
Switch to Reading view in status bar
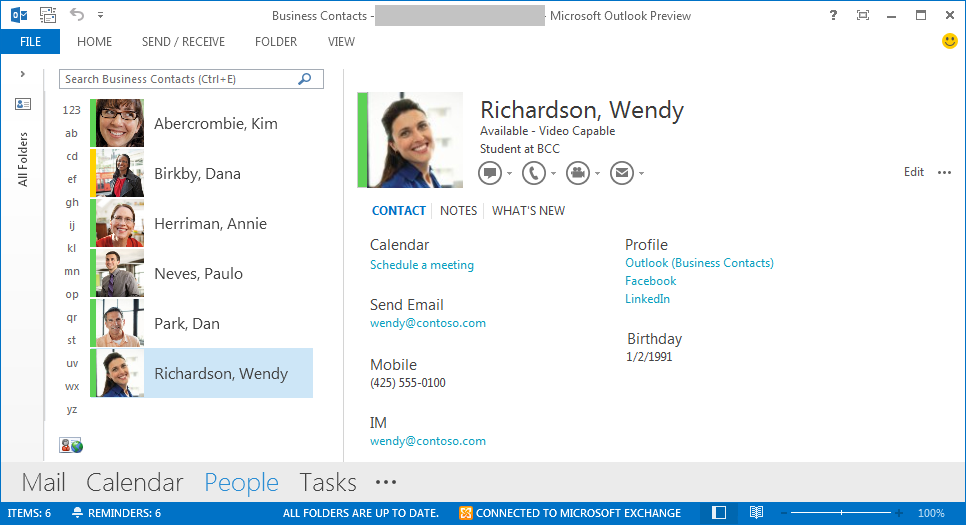(757, 513)
